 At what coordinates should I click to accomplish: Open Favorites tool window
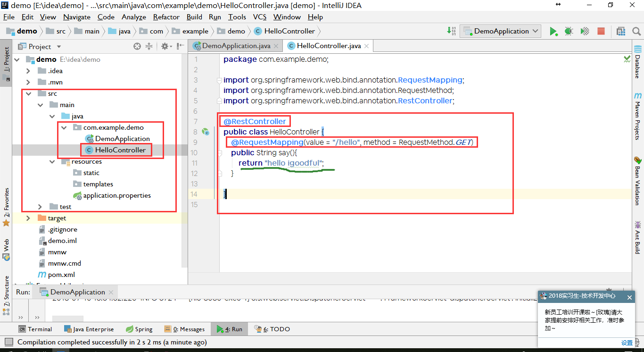click(6, 207)
